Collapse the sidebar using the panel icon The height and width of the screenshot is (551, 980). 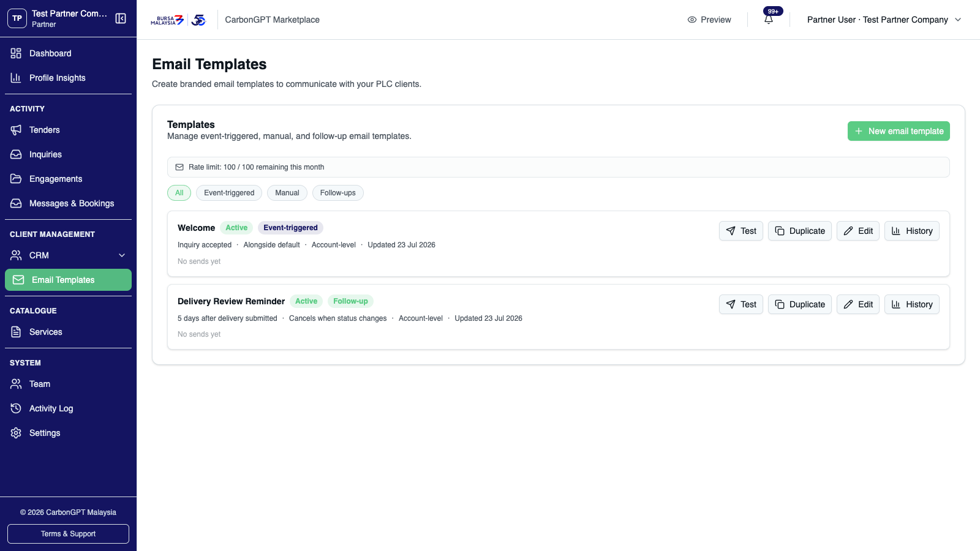[121, 18]
